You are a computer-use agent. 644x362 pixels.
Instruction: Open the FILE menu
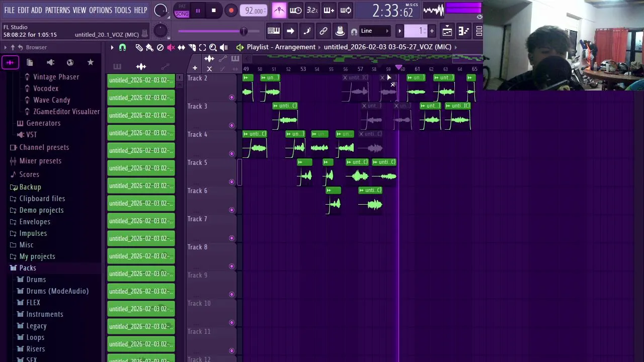9,10
